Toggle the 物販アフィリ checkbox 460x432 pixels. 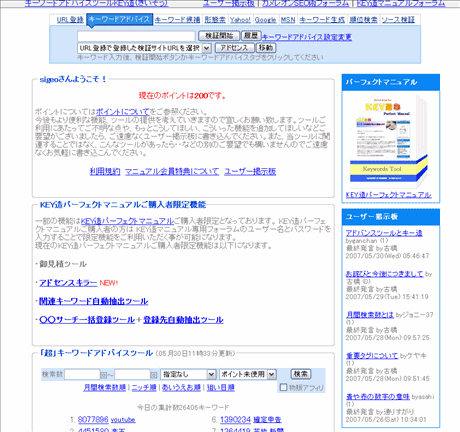[283, 387]
